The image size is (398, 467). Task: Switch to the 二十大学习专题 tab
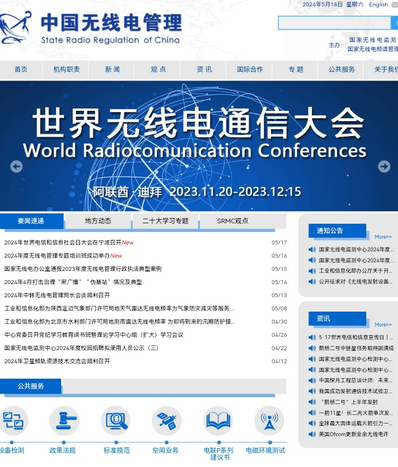tap(166, 221)
